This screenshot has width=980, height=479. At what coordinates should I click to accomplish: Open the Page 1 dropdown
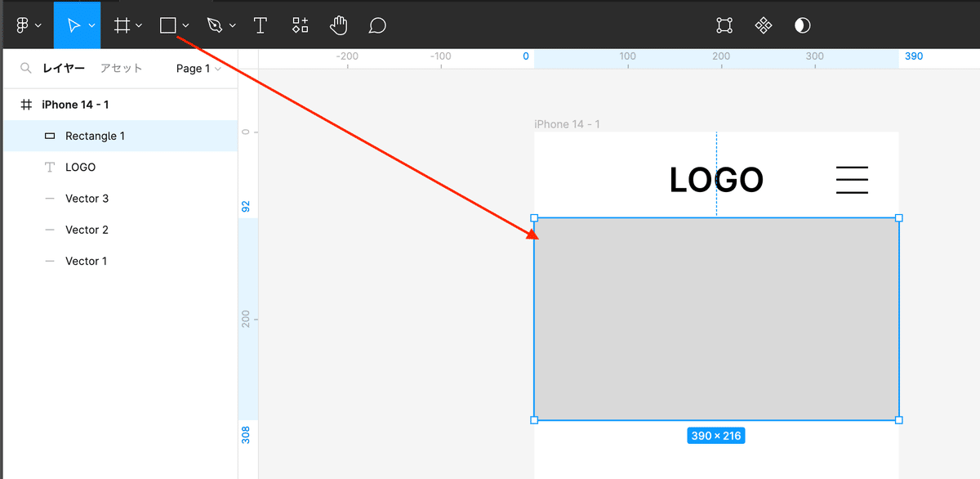pyautogui.click(x=198, y=69)
